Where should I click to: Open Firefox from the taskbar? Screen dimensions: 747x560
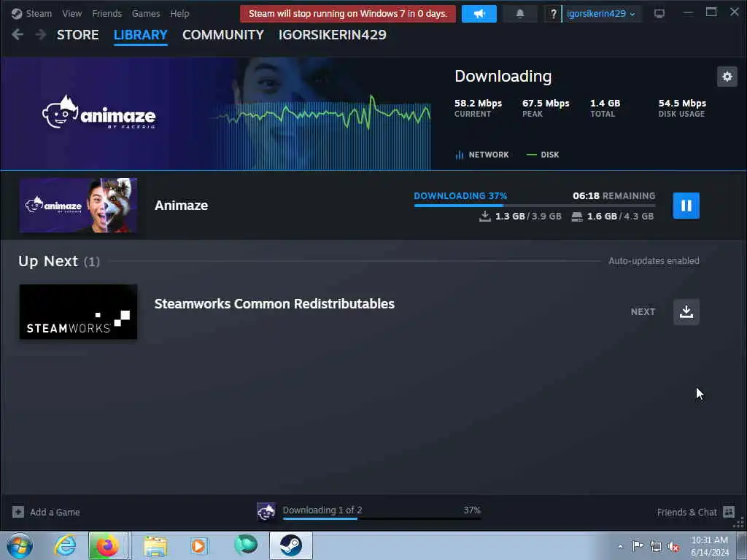(108, 545)
